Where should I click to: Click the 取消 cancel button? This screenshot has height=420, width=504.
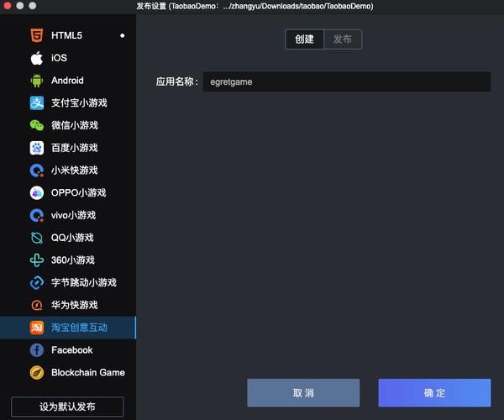[303, 392]
